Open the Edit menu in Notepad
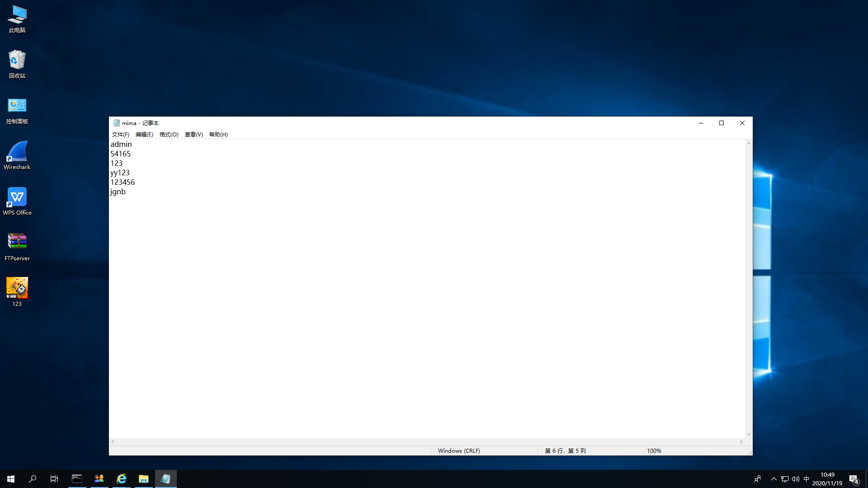This screenshot has width=868, height=488. click(144, 135)
